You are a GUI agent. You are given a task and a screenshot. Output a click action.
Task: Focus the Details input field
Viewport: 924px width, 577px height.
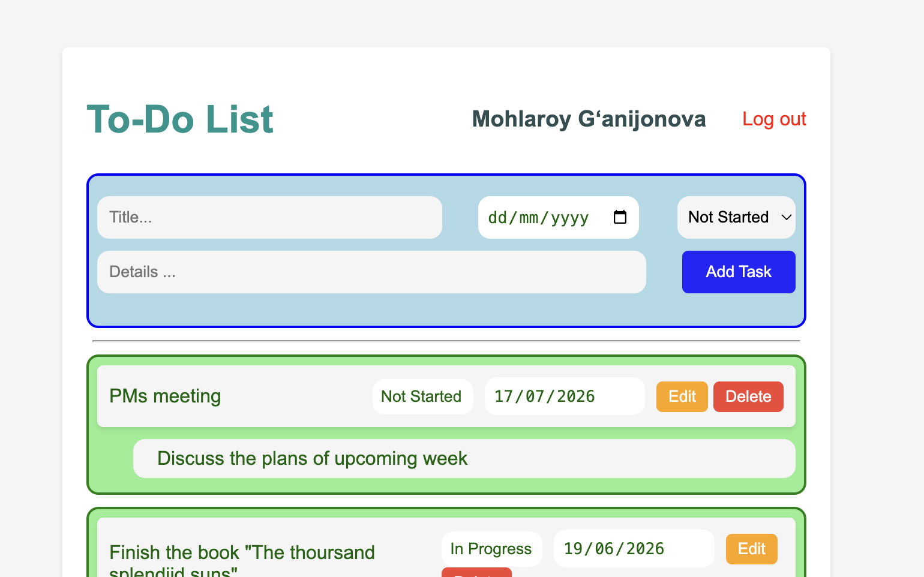tap(371, 272)
